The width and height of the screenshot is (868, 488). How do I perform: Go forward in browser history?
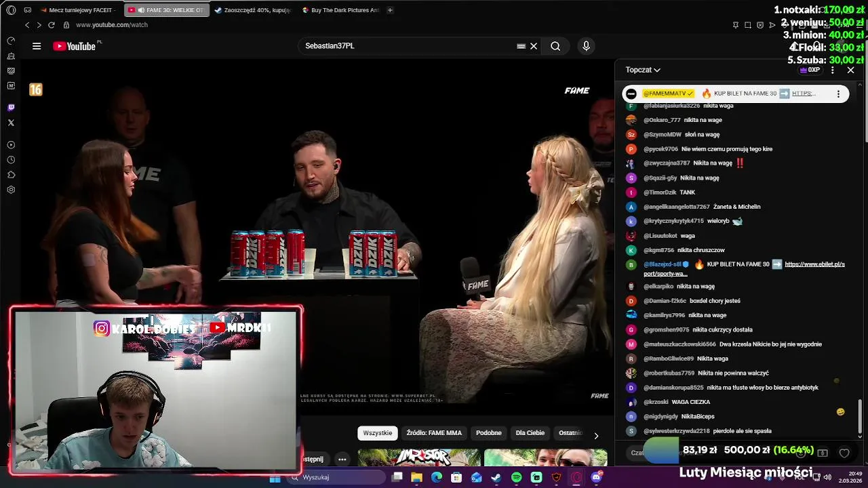[39, 25]
